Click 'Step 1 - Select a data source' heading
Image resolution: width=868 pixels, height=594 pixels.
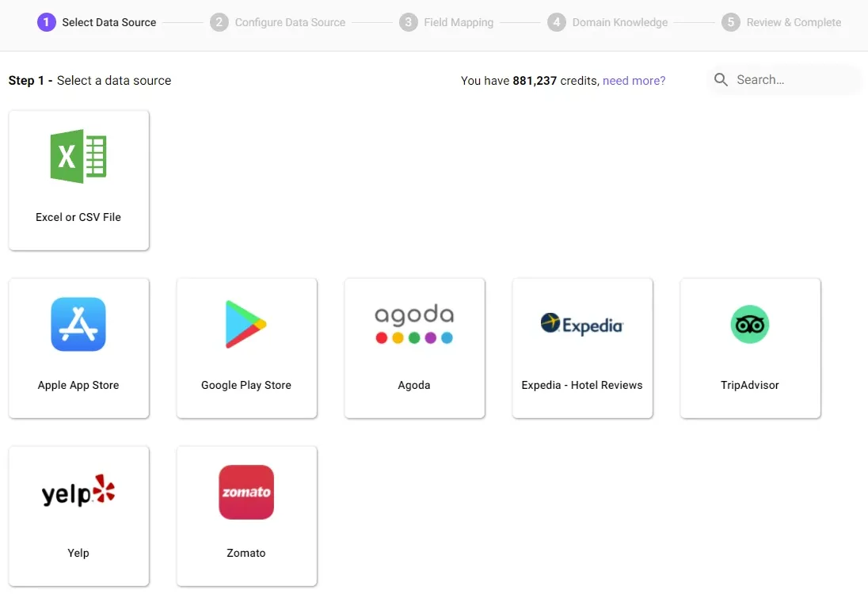pyautogui.click(x=89, y=80)
